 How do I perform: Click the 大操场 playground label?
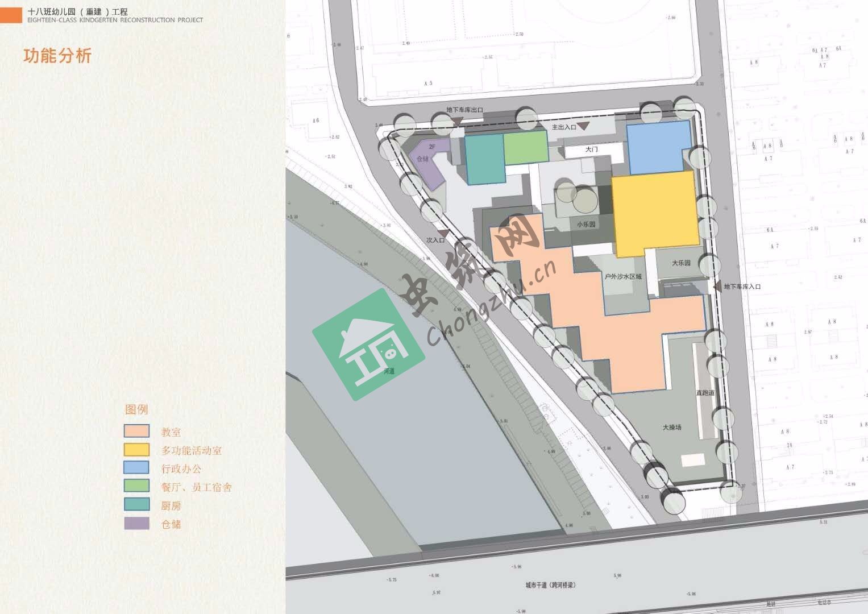pos(671,427)
